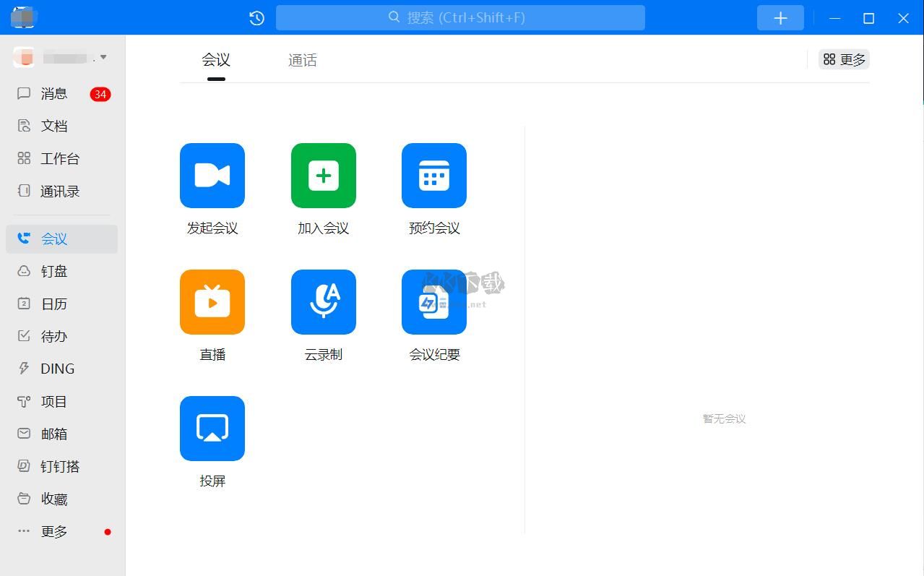The height and width of the screenshot is (576, 924).
Task: Open 文档 documents in the sidebar
Action: pos(53,126)
